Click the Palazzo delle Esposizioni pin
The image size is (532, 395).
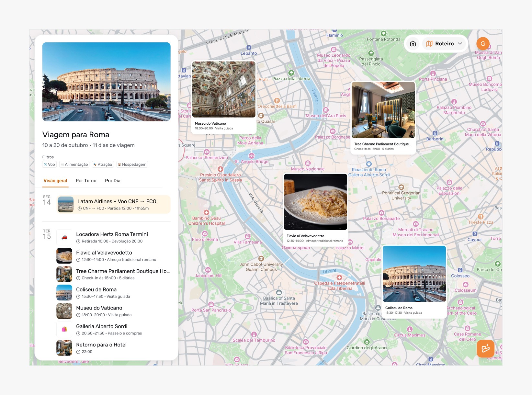[x=449, y=182]
